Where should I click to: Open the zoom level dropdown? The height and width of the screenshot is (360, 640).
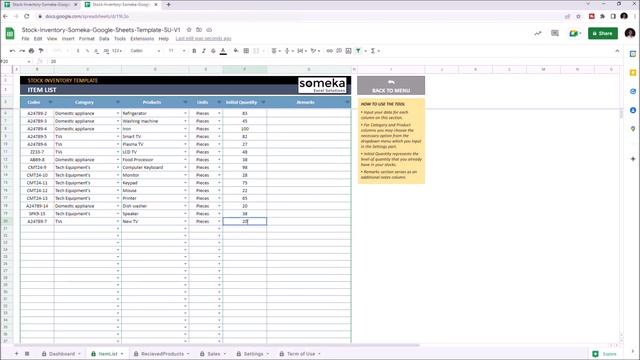pyautogui.click(x=60, y=51)
